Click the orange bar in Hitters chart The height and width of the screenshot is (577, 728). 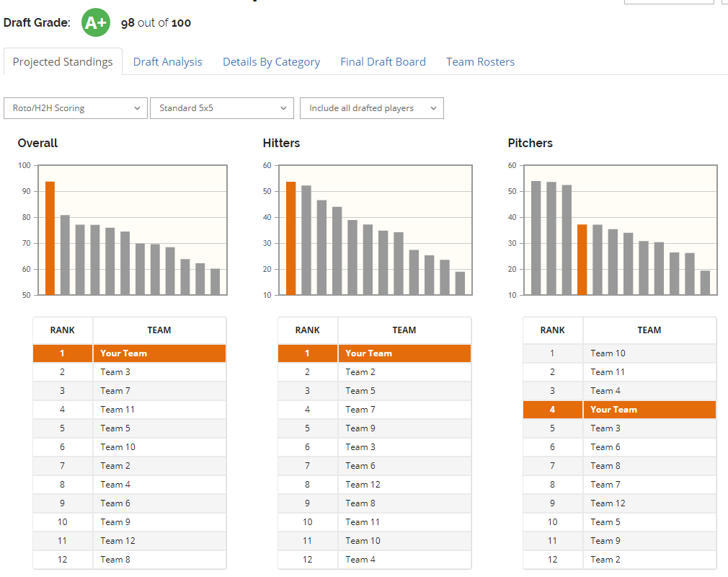[x=290, y=238]
